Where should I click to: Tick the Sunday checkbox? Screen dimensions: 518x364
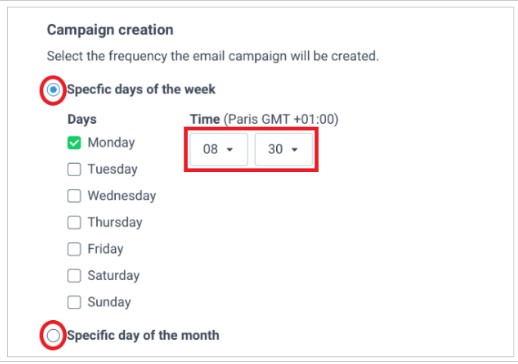(74, 302)
